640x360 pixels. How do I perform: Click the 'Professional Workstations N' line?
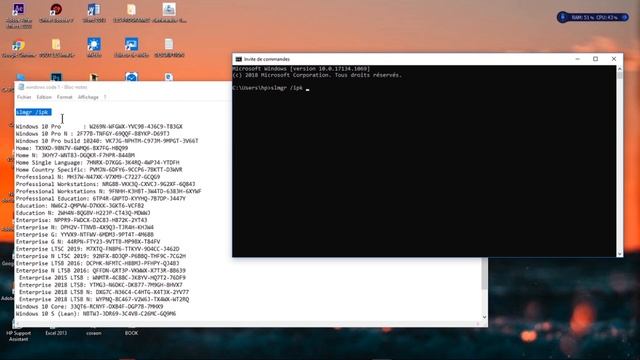pos(108,191)
